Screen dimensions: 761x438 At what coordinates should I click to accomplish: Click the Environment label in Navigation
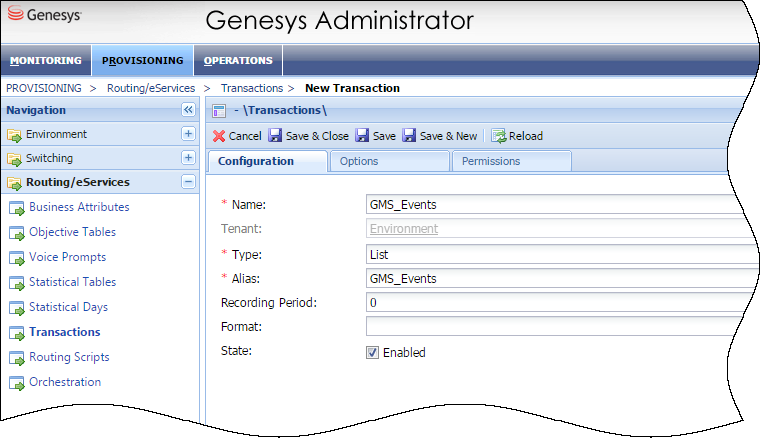(56, 134)
